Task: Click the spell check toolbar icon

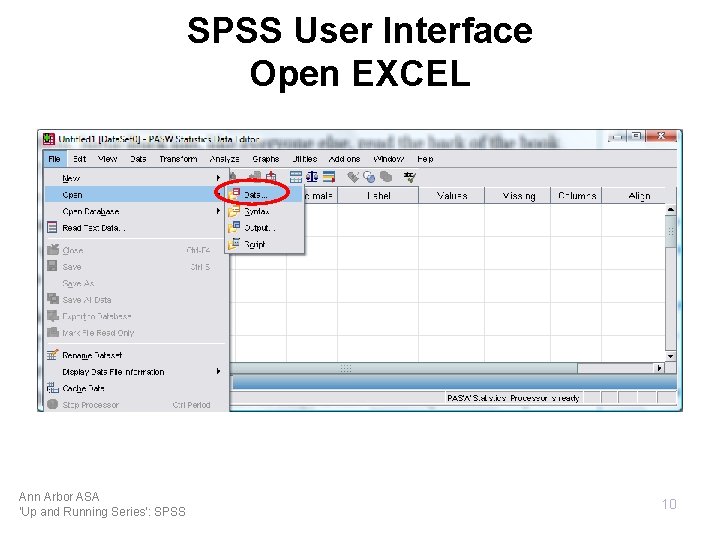Action: point(410,177)
